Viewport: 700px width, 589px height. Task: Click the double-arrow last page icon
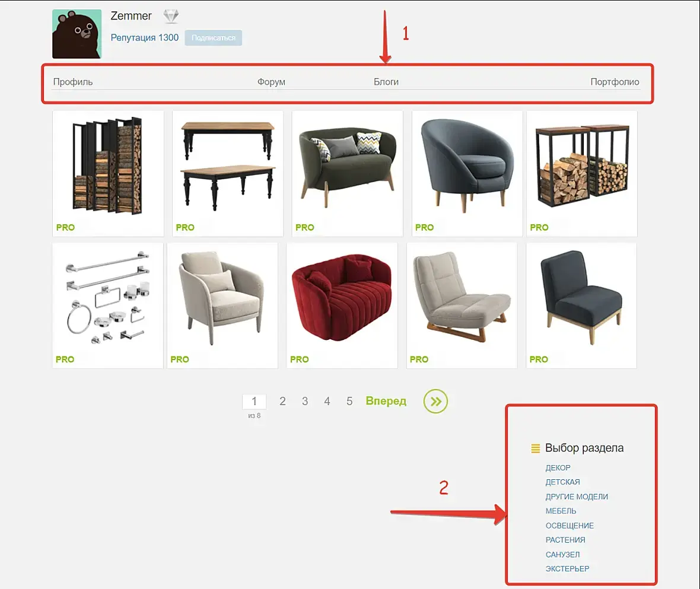(435, 401)
